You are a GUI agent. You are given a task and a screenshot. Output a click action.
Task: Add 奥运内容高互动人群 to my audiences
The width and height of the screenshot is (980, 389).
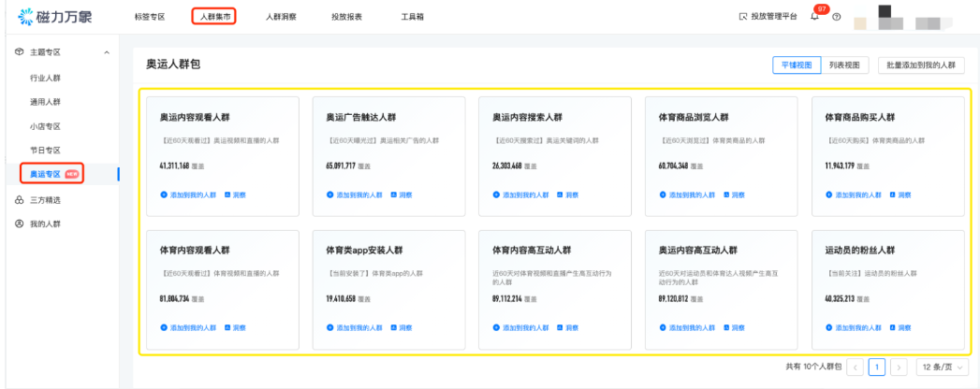point(688,327)
